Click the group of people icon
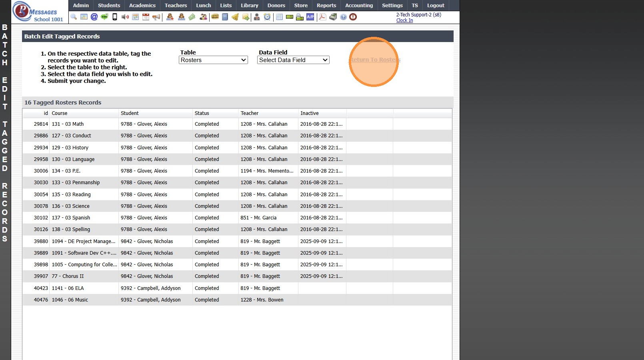Screen dimensions: 644x360 (204, 17)
